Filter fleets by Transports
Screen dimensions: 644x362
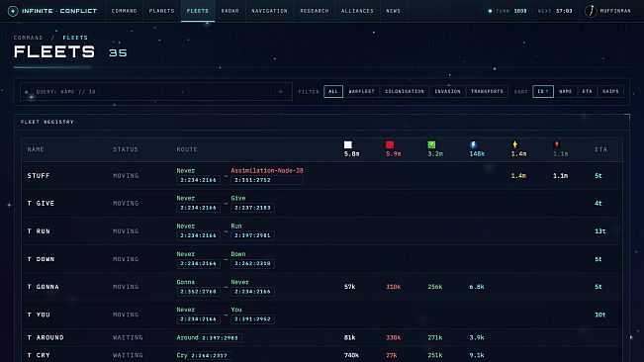[487, 92]
